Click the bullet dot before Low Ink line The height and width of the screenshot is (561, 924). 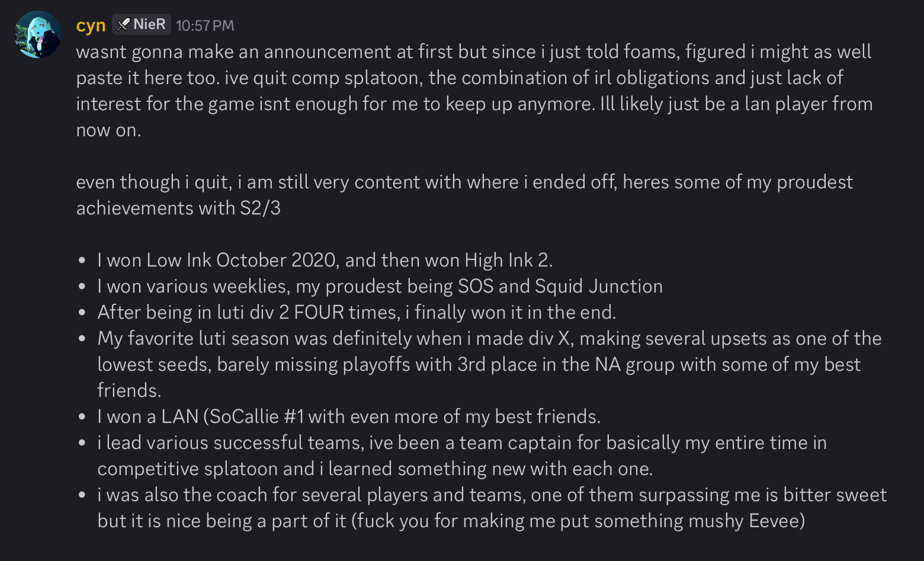(x=82, y=261)
